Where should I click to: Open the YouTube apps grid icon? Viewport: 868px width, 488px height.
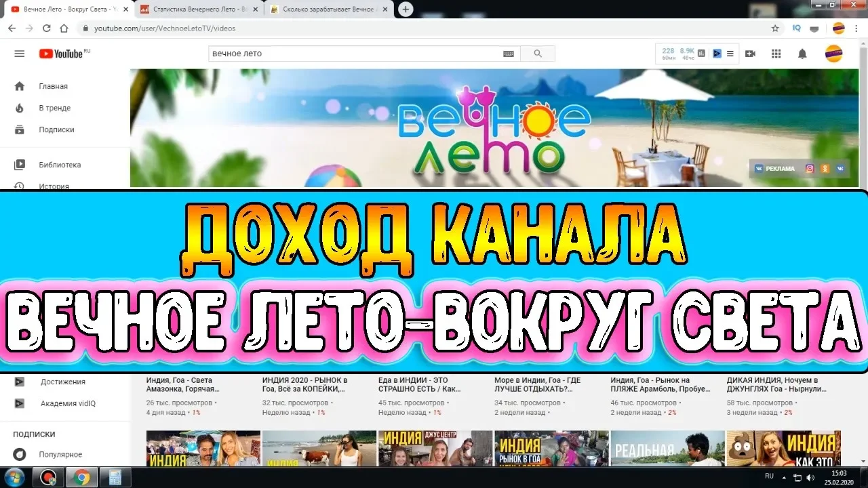coord(776,54)
